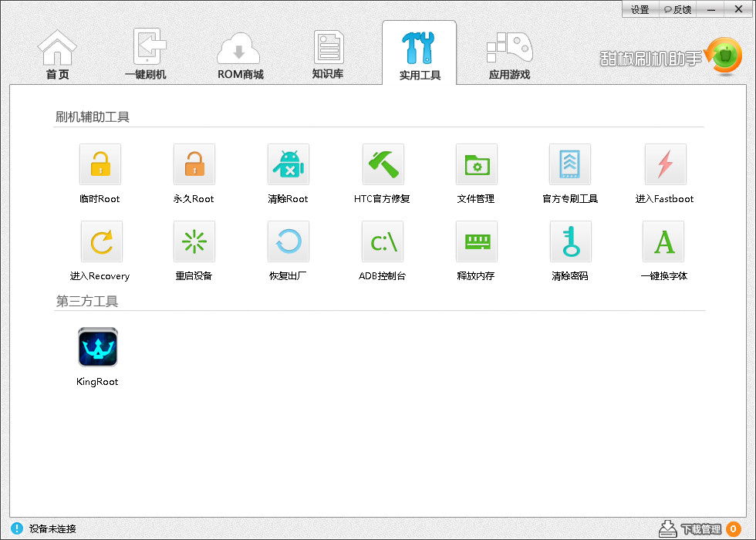Click the 刷机辅助工具 section heading
Viewport: 756px width, 540px height.
click(x=92, y=116)
